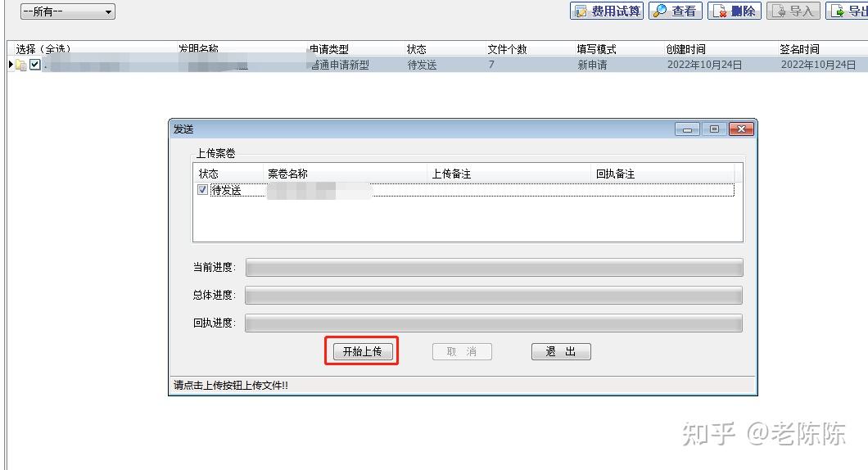
Task: Select the file count cell showing 7
Action: [x=491, y=65]
